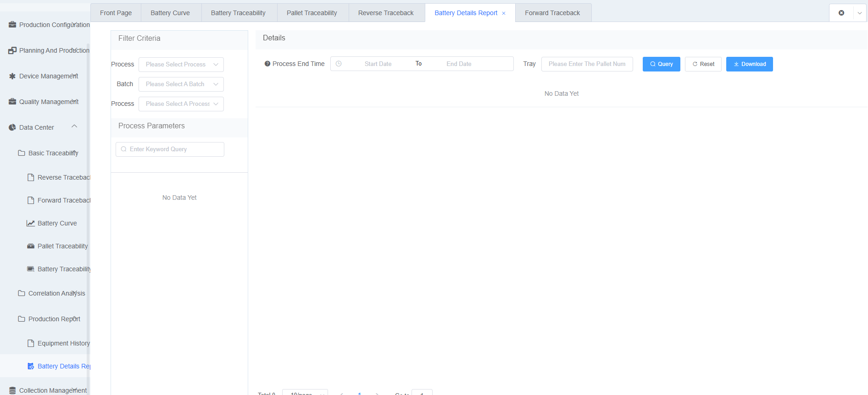Click the Basic Traceability folder icon
Screen dimensions: 868x395
(22, 153)
